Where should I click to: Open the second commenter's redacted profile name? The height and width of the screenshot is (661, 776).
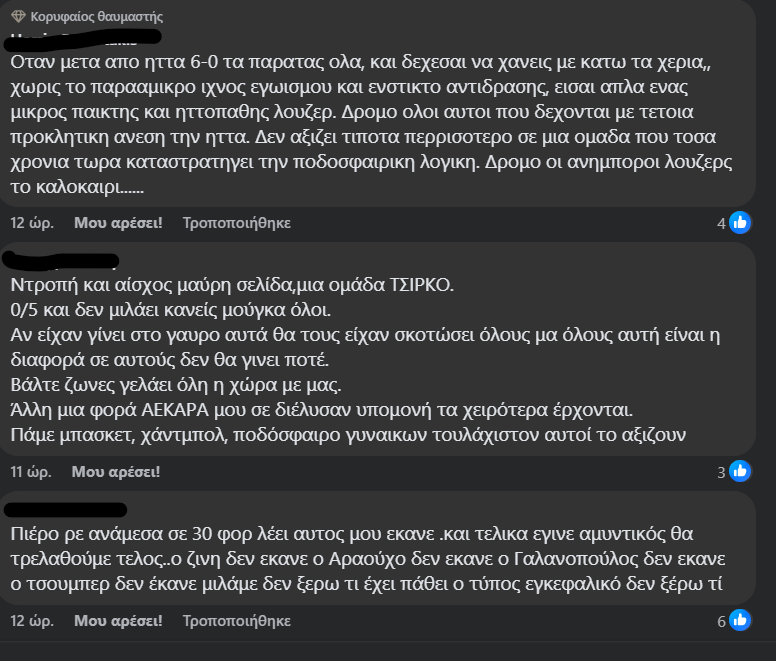coord(61,261)
